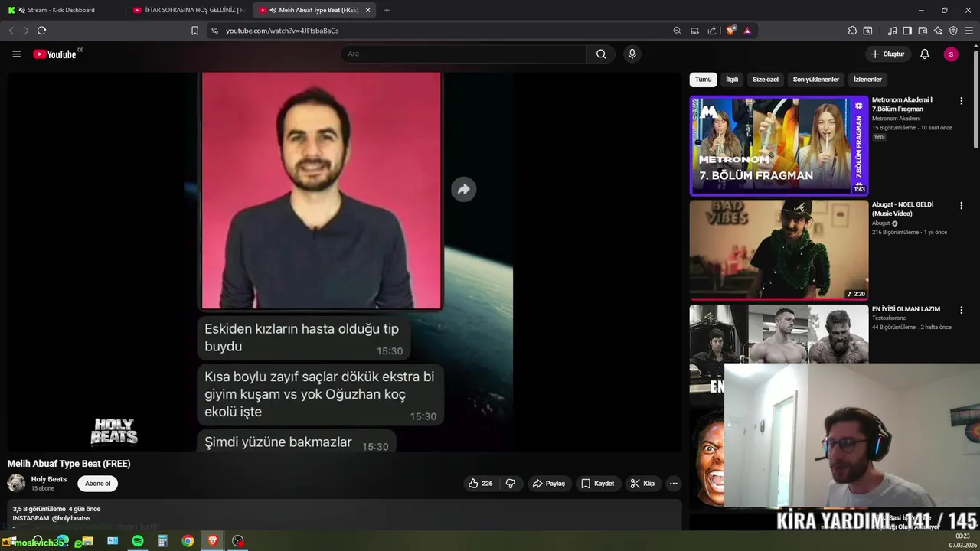Select the Size özel filter chip
Image resolution: width=980 pixels, height=551 pixels.
tap(765, 80)
